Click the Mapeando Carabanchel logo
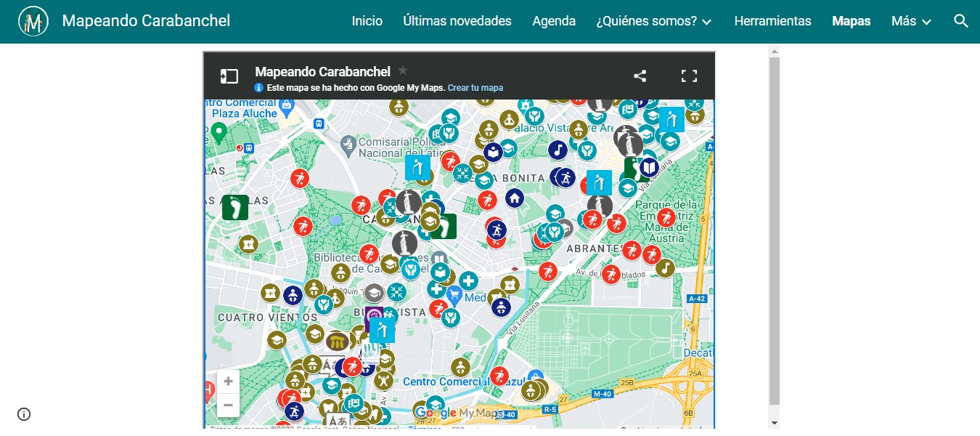Viewport: 980px width, 436px height. click(33, 21)
